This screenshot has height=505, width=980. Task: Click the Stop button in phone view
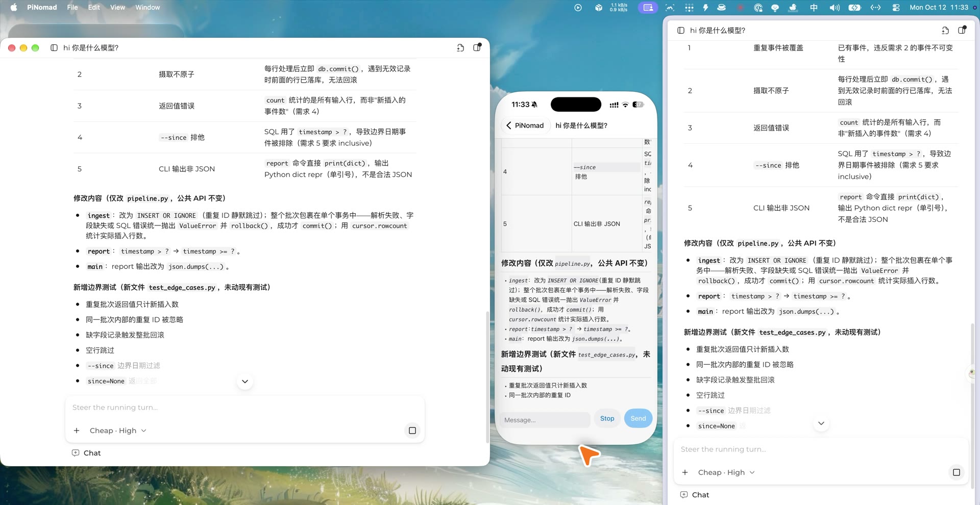click(x=607, y=418)
